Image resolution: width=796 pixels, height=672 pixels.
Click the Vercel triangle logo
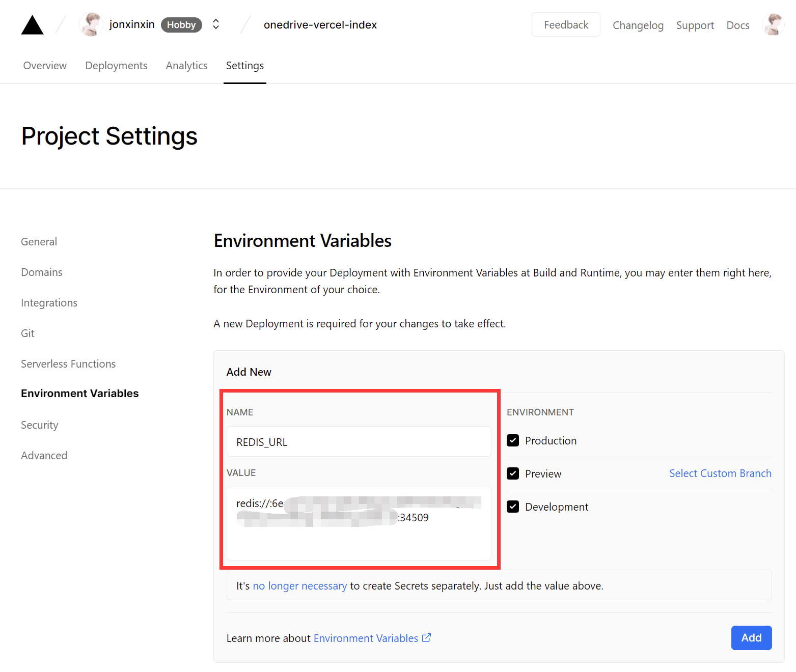(32, 25)
